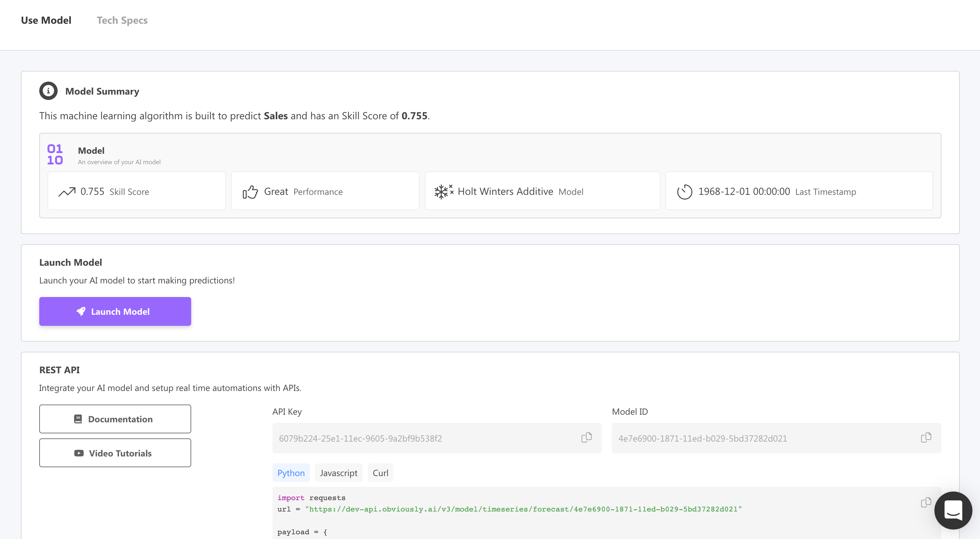The height and width of the screenshot is (539, 980).
Task: Select the Use Model tab
Action: click(x=46, y=20)
